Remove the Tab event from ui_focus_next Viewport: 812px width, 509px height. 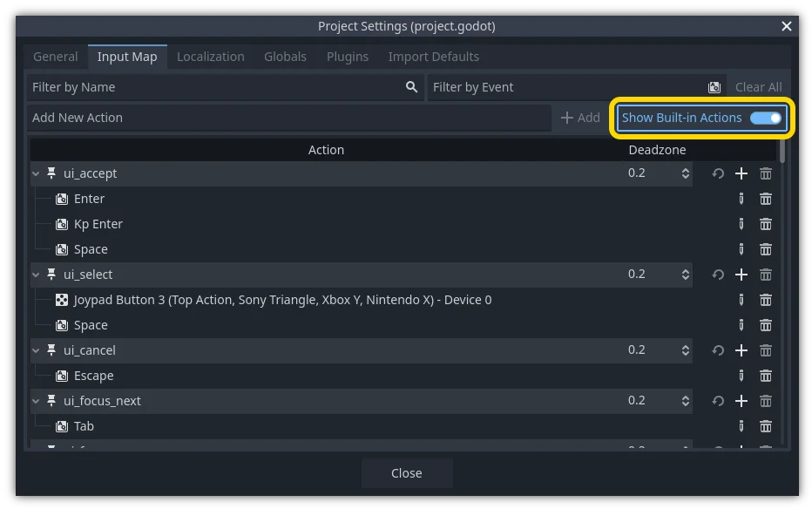point(766,426)
